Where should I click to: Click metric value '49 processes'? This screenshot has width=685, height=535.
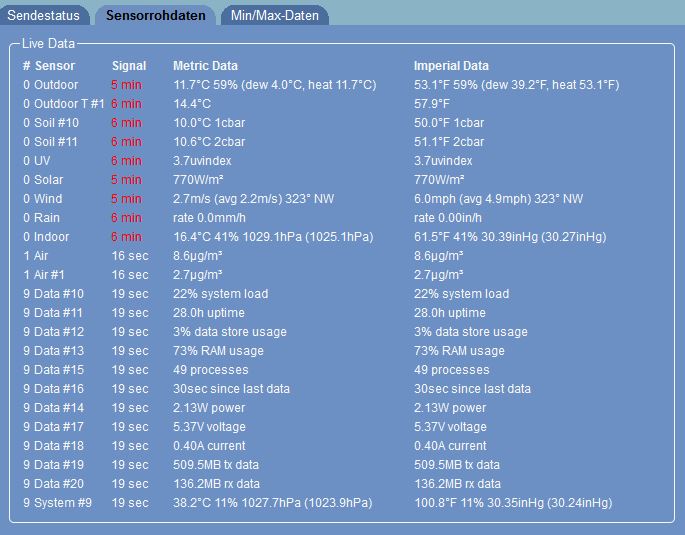(211, 370)
